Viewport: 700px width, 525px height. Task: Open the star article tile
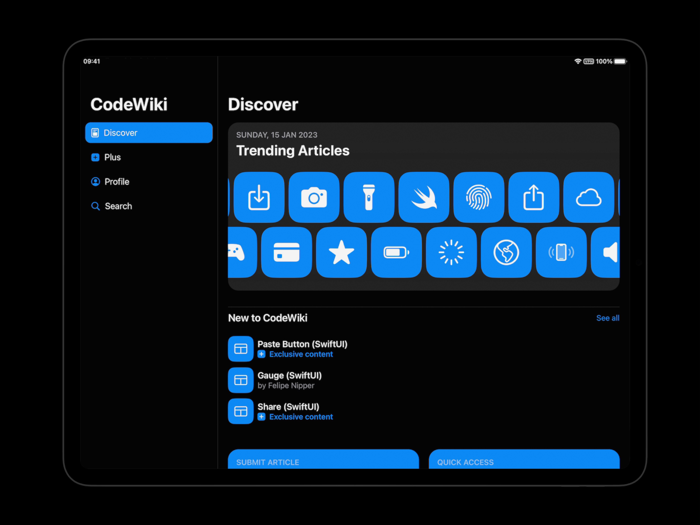point(341,252)
